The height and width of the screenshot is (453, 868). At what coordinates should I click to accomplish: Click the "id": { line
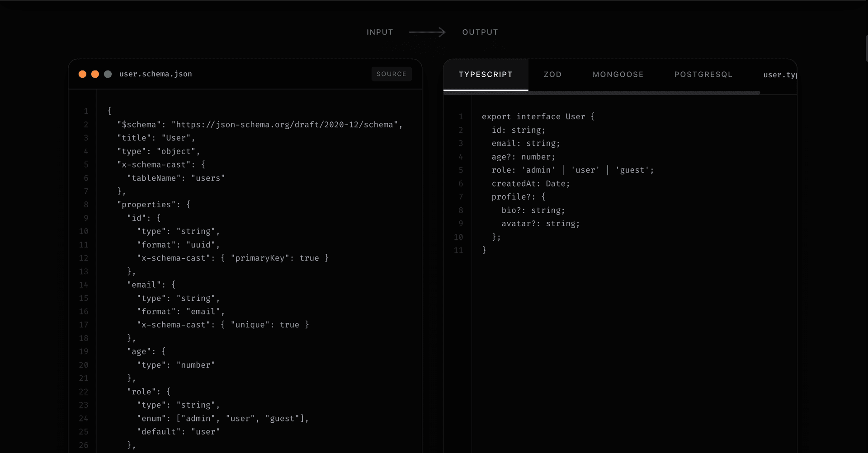coord(144,218)
